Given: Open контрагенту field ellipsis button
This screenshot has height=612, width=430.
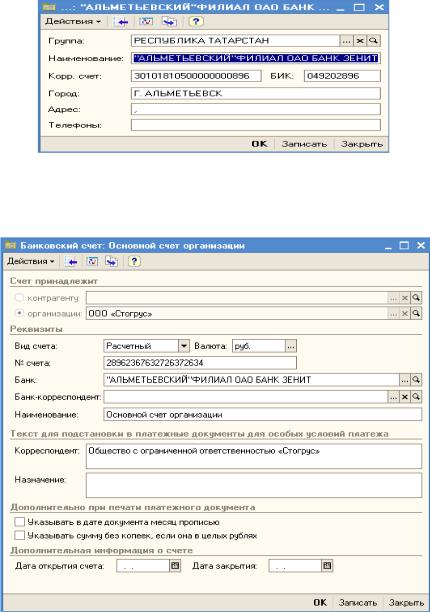Looking at the screenshot, I should click(x=393, y=298).
